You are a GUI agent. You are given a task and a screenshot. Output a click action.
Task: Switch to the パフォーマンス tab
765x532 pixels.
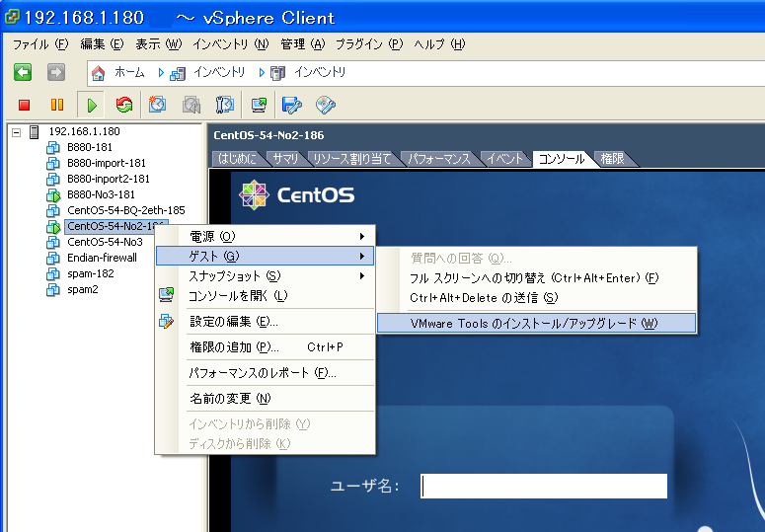[439, 159]
